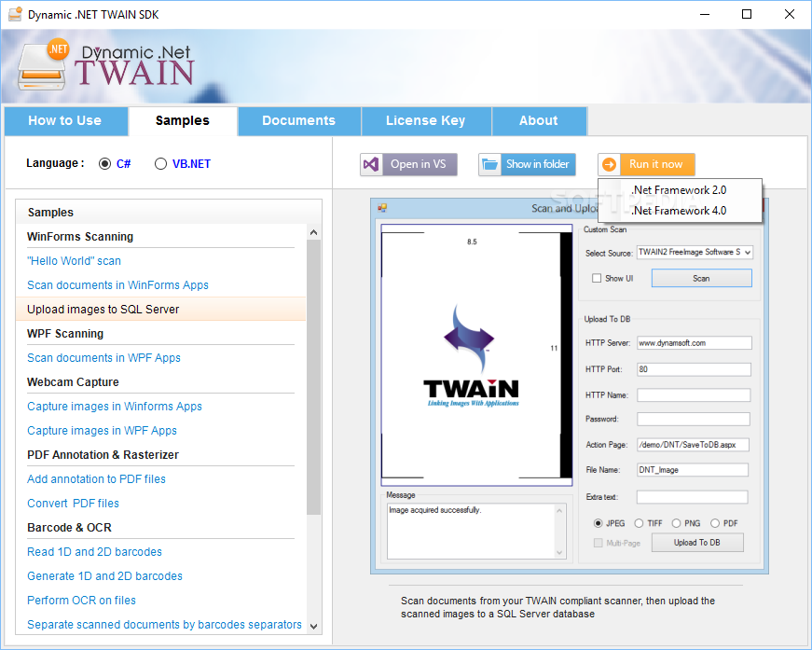Maximize the Dynamic .NET TWAIN SDK window
This screenshot has height=650, width=812.
click(747, 14)
